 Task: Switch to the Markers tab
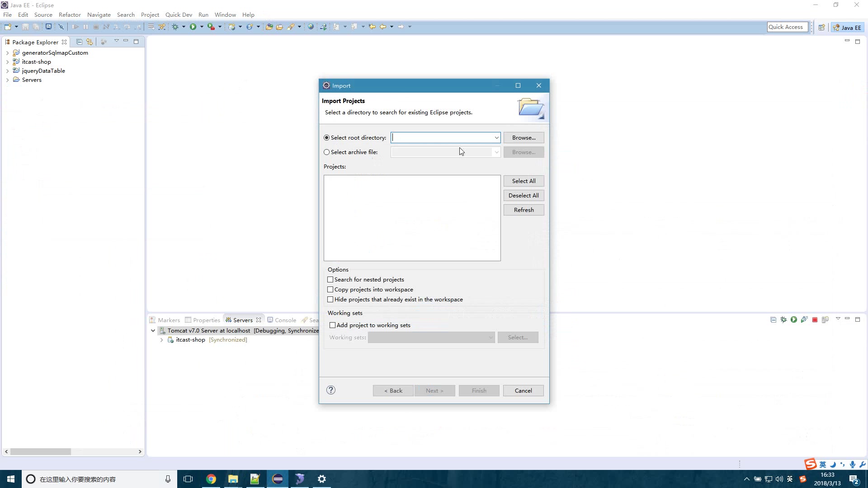click(x=169, y=320)
